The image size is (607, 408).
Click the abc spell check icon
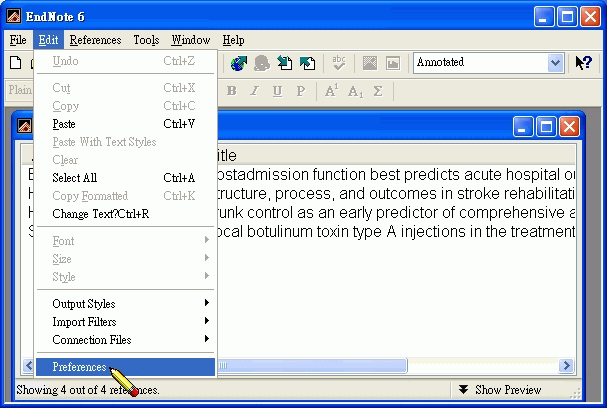339,63
